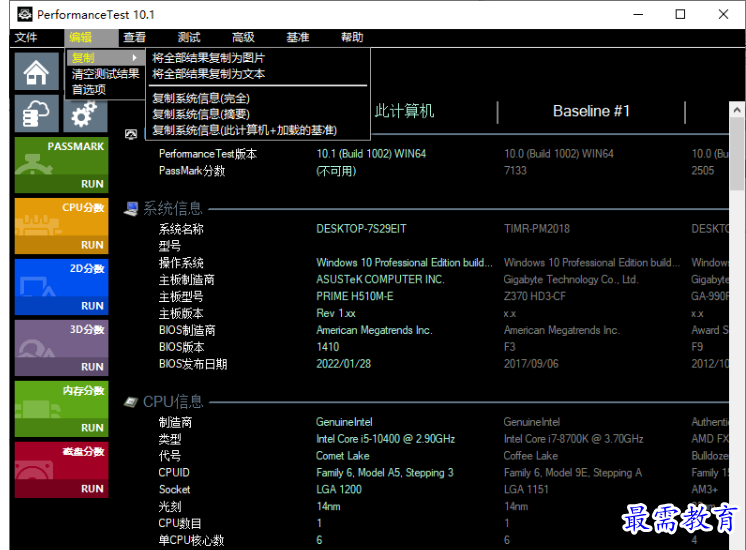This screenshot has width=746, height=550.
Task: Maximize the PerformanceTest window
Action: [680, 14]
